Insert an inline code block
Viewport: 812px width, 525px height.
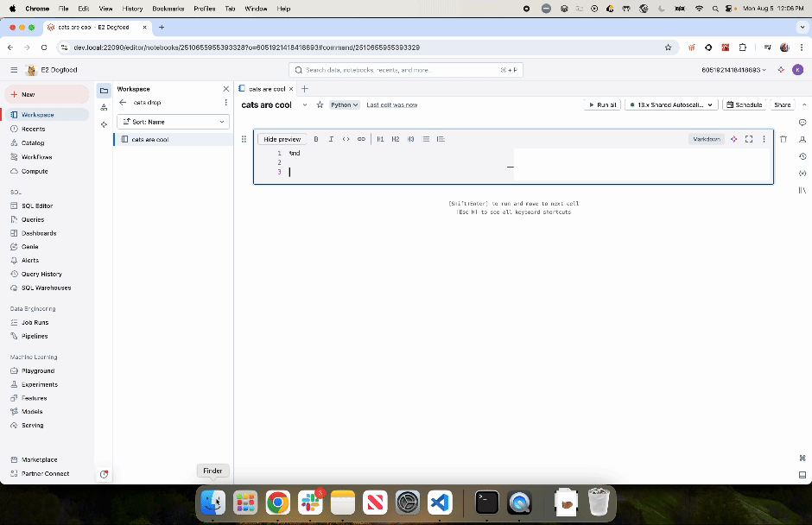346,139
